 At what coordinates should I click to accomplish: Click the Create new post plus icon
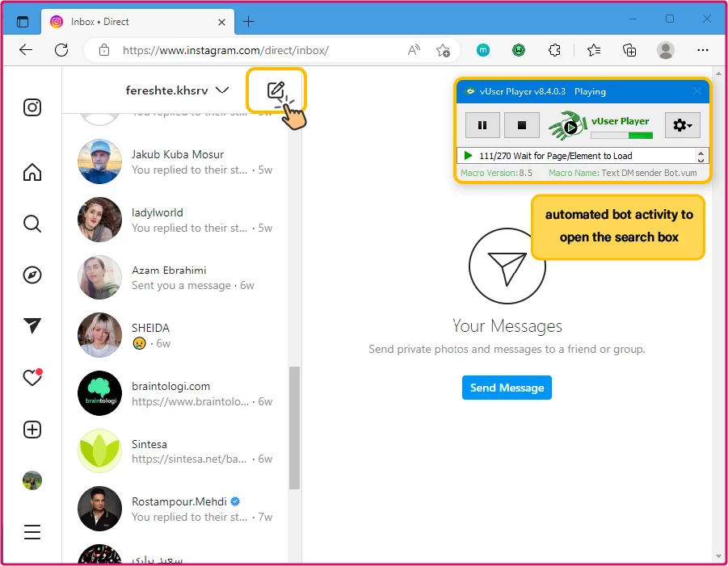[x=32, y=430]
